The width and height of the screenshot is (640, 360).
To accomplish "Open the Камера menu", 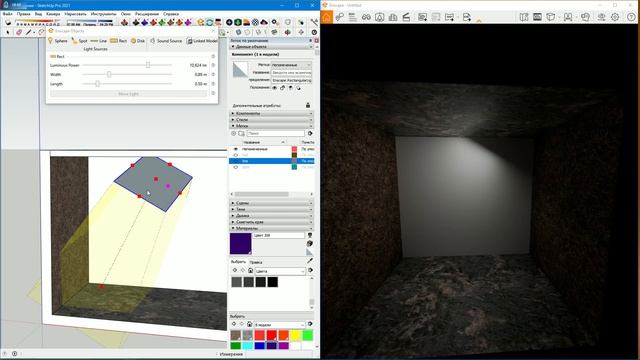I will coord(53,14).
